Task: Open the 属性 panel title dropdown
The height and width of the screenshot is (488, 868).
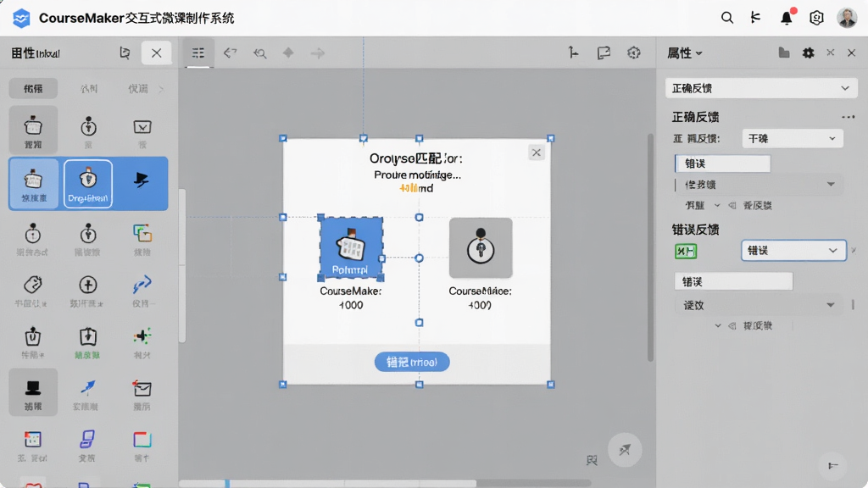Action: click(x=685, y=53)
